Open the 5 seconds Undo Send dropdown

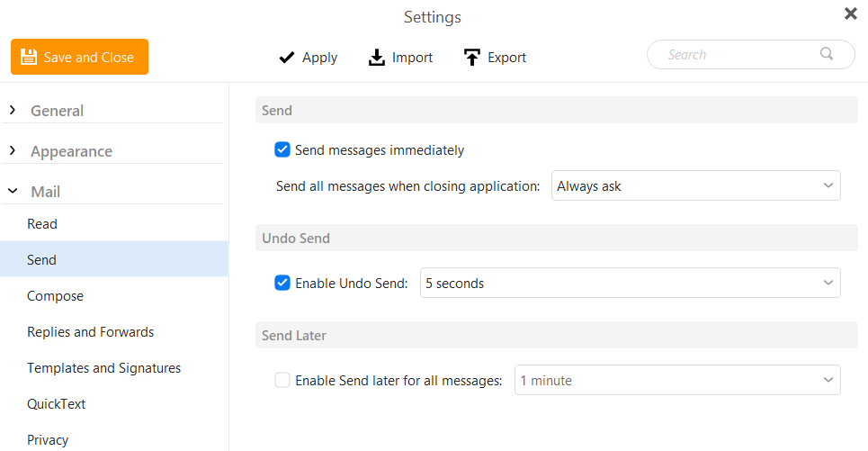pos(630,283)
